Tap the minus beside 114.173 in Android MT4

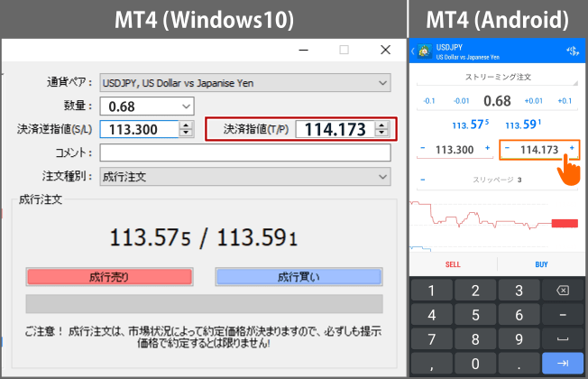pyautogui.click(x=507, y=148)
